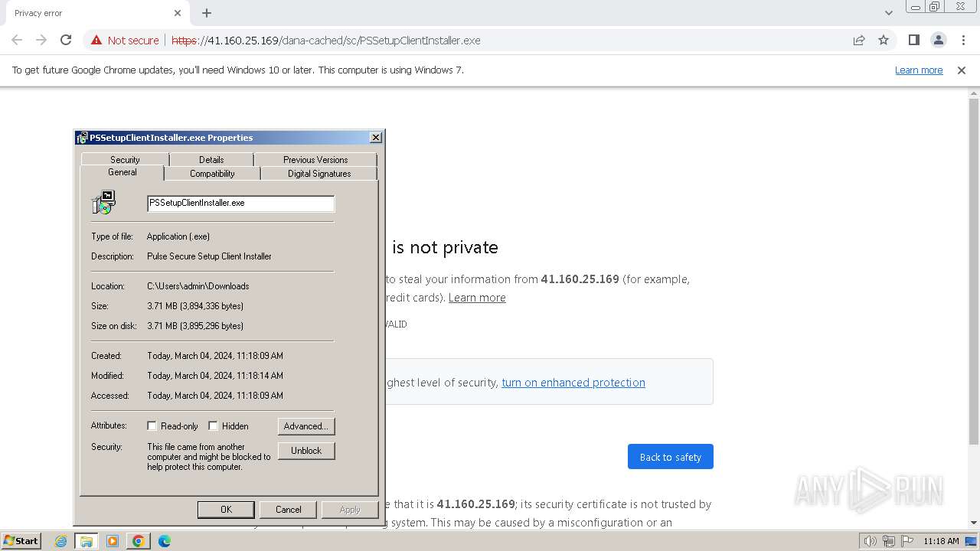
Task: Edit the PSSetupClientInstaller.exe filename field
Action: tap(240, 204)
